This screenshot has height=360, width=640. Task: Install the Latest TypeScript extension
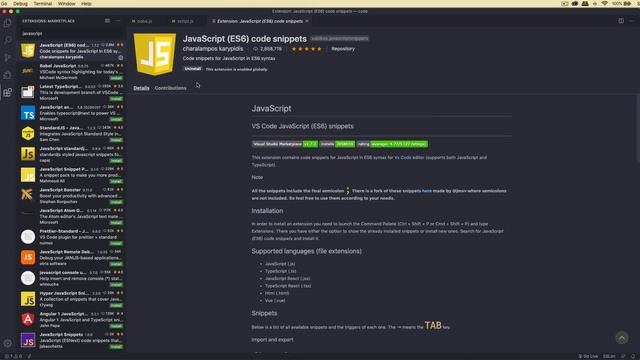pos(116,99)
